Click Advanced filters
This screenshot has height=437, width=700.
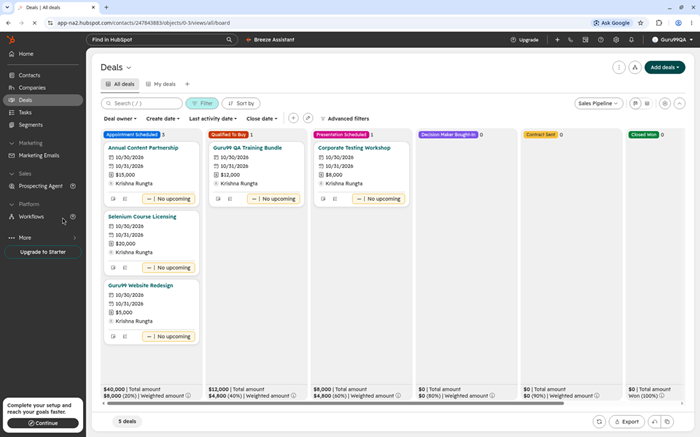[345, 119]
